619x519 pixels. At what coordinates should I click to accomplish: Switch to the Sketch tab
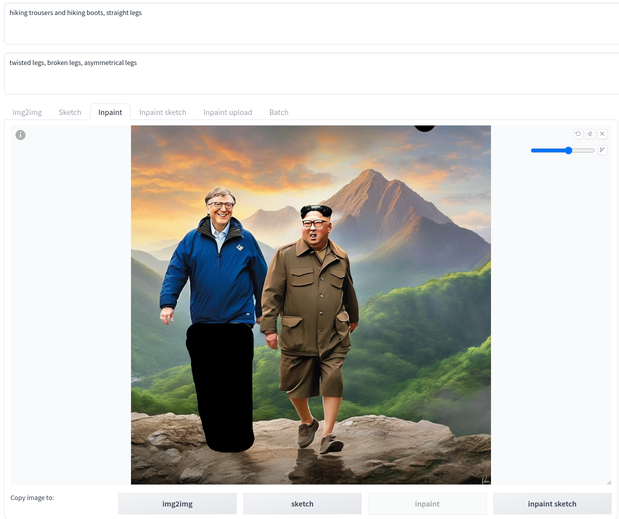70,112
